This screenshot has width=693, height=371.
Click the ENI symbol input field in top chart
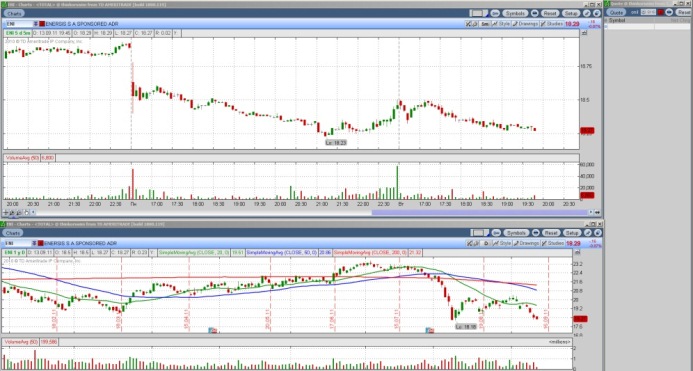click(18, 24)
